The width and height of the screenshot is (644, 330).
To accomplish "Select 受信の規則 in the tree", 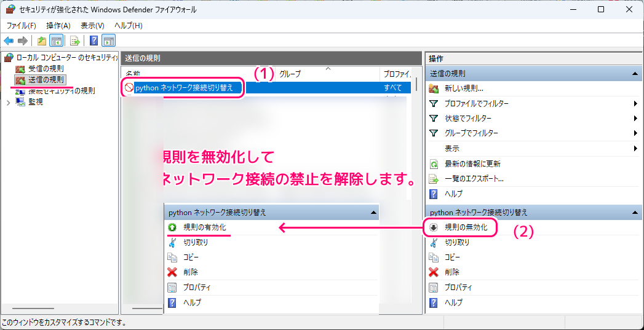I will pos(46,69).
